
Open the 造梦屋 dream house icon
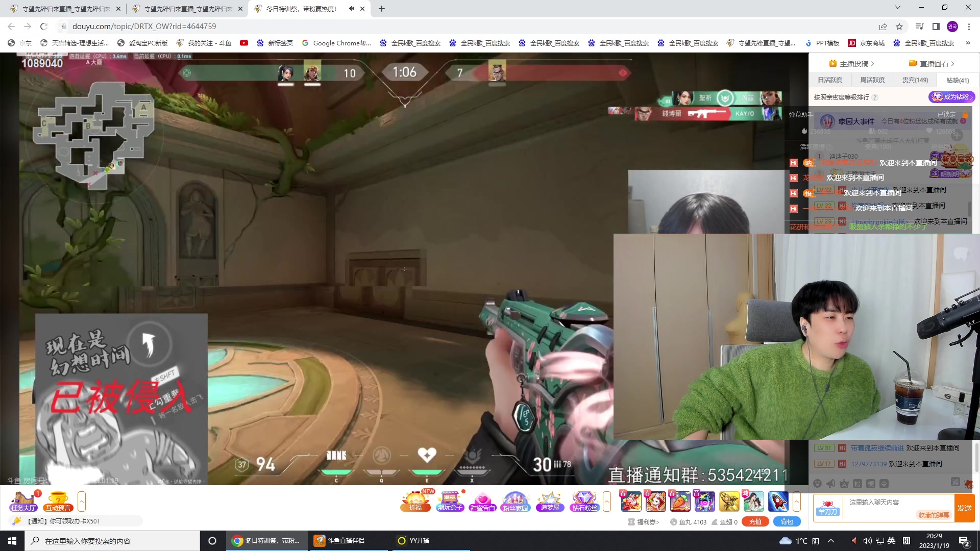[x=550, y=502]
